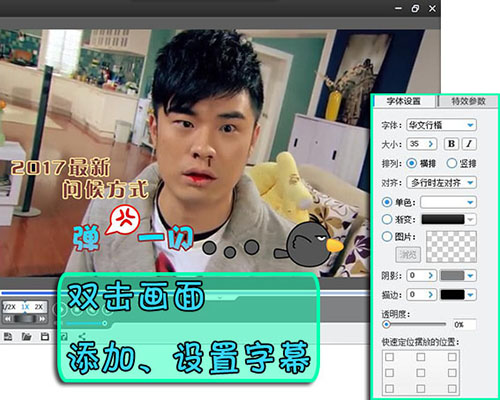The height and width of the screenshot is (400, 500).
Task: Set playback speed to 2X
Action: (39, 307)
